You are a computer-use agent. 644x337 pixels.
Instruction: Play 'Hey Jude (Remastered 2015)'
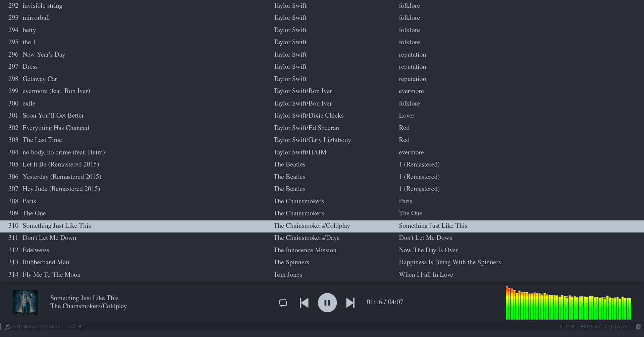coord(61,189)
